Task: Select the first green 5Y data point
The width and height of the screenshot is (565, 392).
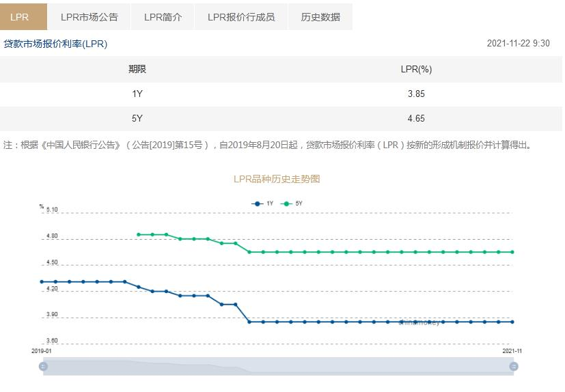Action: click(x=139, y=234)
